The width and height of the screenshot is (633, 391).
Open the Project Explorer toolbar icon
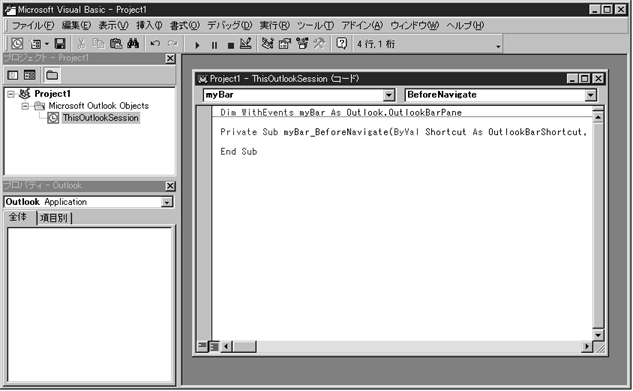pyautogui.click(x=267, y=44)
